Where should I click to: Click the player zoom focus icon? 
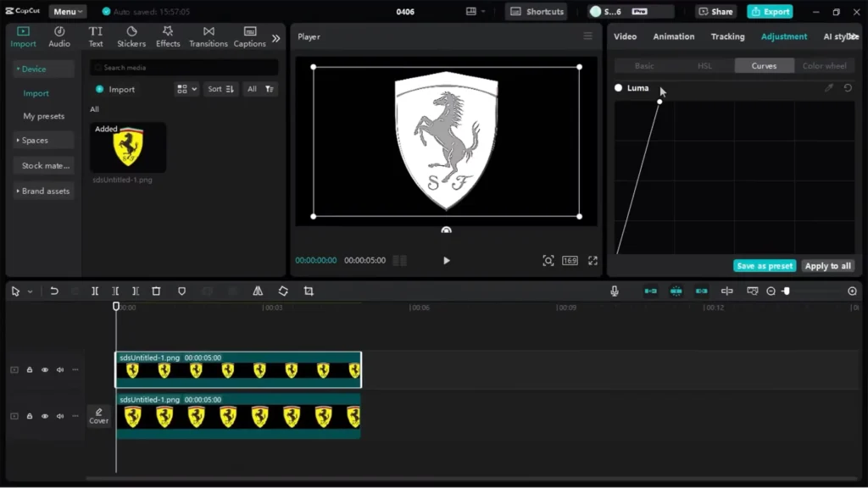548,261
